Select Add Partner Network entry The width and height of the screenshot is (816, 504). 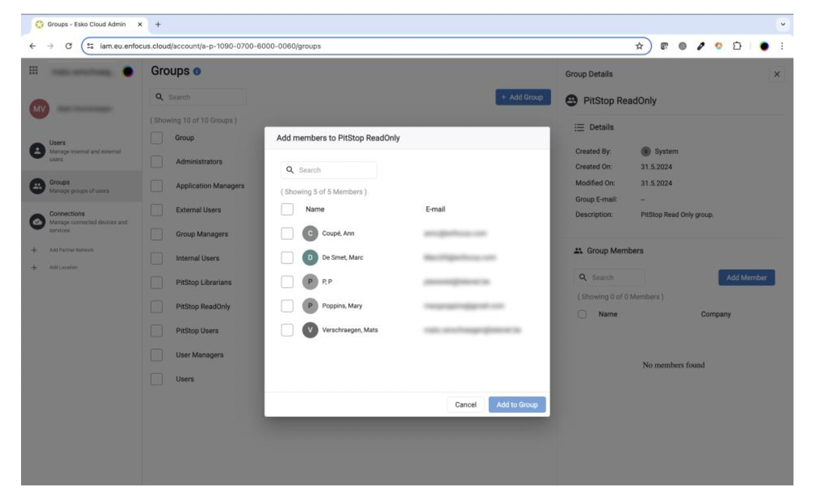[71, 250]
